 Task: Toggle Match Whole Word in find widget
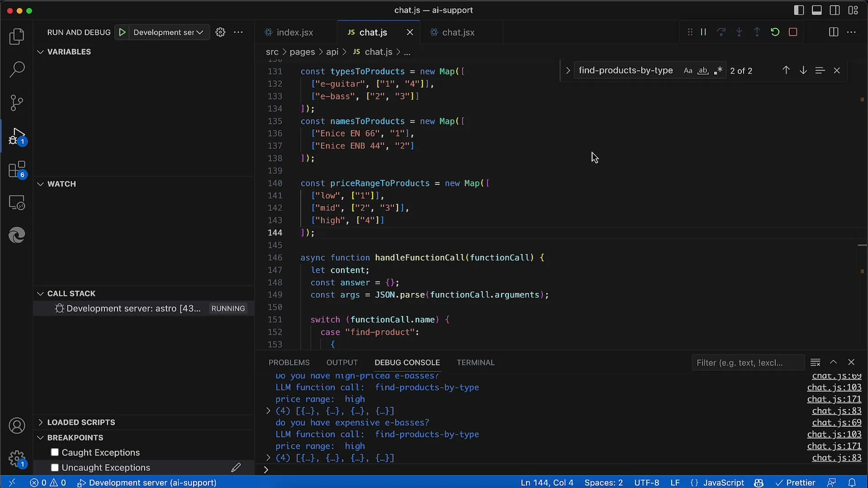point(703,71)
